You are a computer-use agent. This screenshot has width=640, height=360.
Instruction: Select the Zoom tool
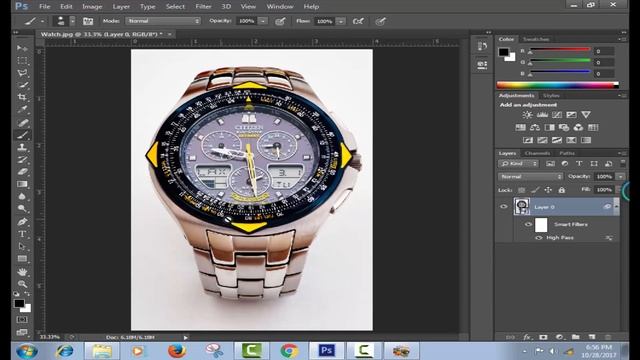coord(22,284)
